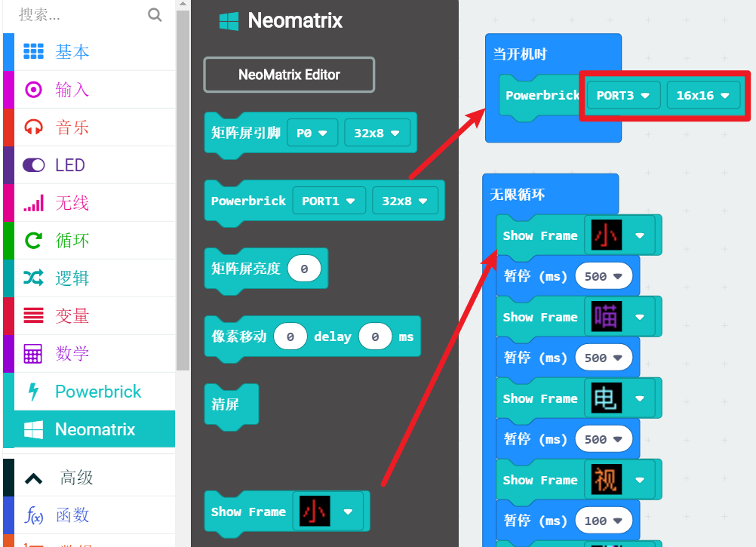Image resolution: width=756 pixels, height=547 pixels.
Task: Open the 输入 category target icon
Action: point(33,89)
